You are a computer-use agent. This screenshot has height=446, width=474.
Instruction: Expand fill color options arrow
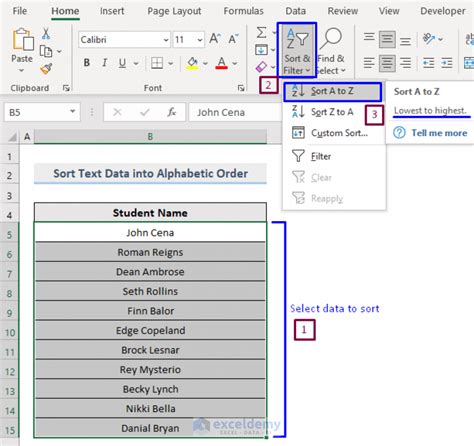[205, 63]
